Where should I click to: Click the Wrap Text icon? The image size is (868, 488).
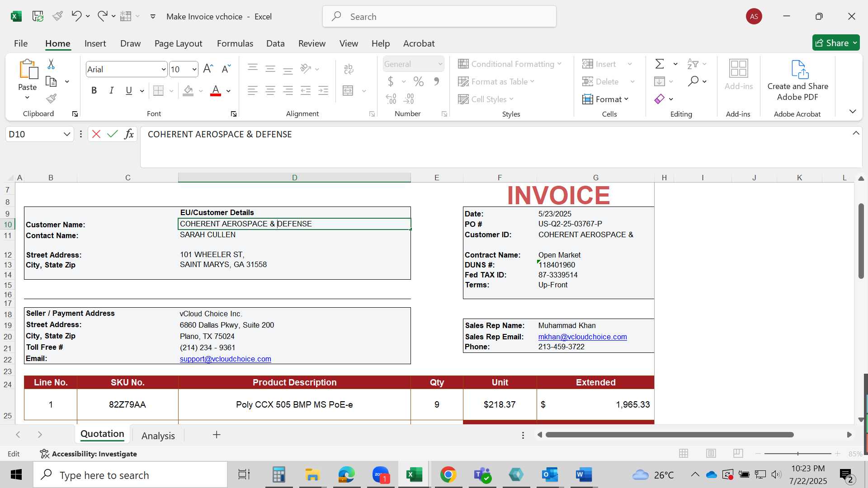click(349, 69)
